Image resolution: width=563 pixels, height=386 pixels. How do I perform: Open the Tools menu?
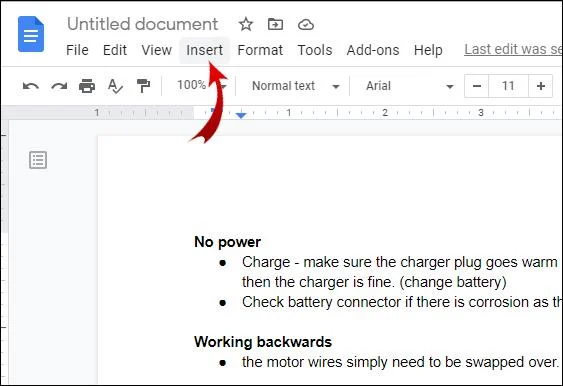click(x=315, y=50)
